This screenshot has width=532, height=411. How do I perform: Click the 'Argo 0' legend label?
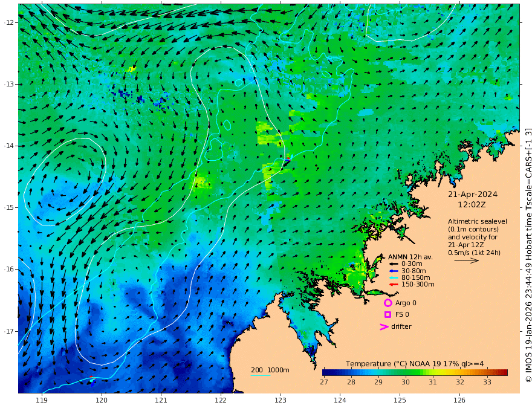click(x=406, y=303)
